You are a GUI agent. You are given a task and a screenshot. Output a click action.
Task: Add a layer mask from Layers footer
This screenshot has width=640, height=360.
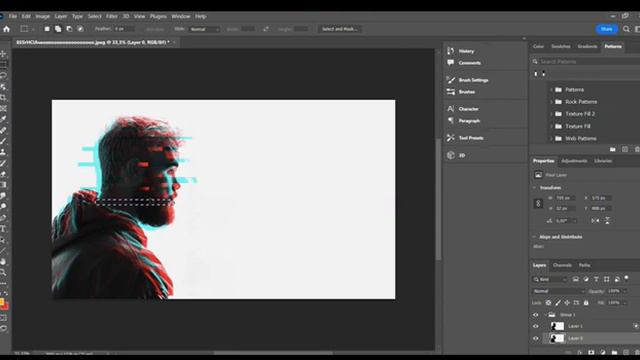[591, 352]
